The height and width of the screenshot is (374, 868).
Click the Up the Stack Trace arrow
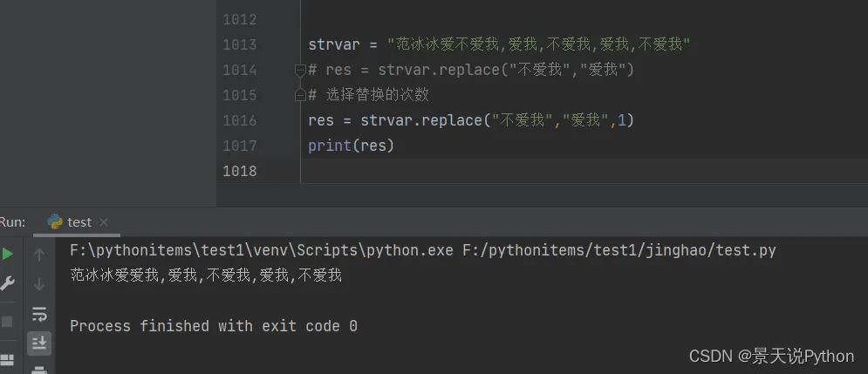click(39, 255)
